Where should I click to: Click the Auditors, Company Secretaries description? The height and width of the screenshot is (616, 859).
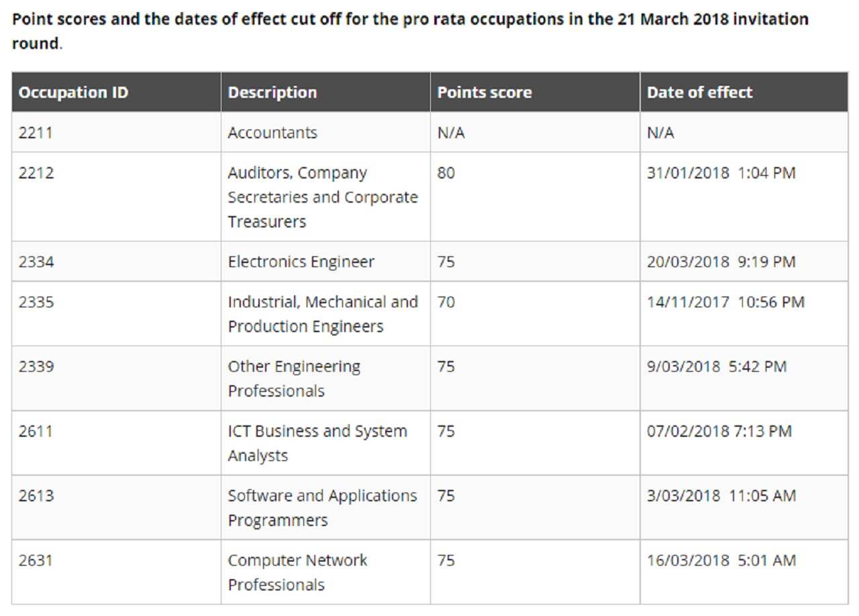(322, 197)
